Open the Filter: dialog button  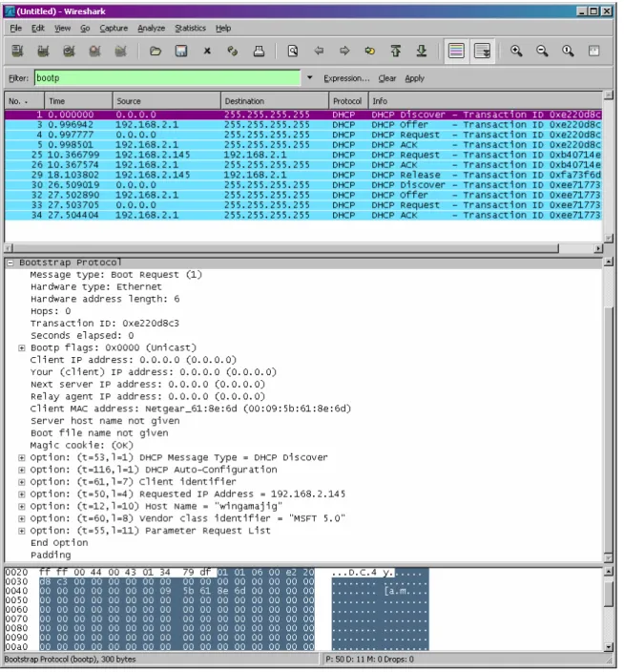[18, 78]
